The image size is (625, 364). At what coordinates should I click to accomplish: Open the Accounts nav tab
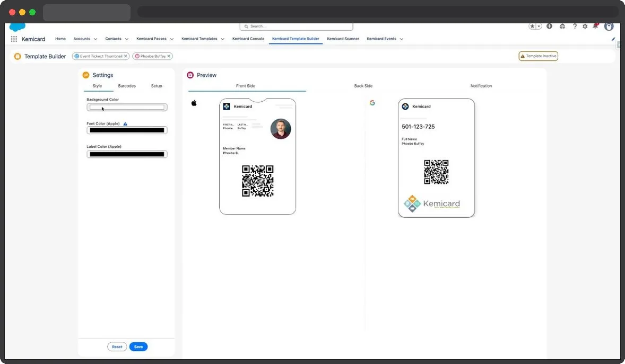82,39
